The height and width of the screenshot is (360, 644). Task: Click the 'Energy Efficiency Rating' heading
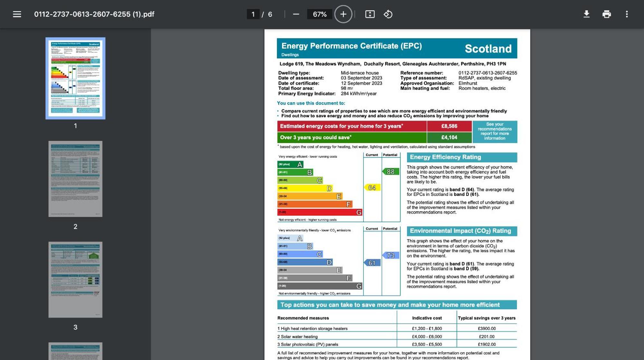(462, 157)
